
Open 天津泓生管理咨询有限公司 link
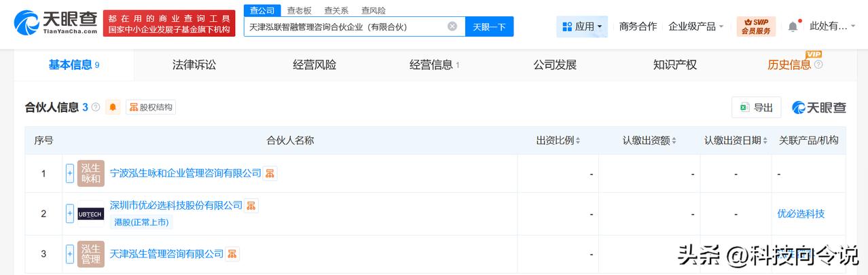pyautogui.click(x=166, y=254)
